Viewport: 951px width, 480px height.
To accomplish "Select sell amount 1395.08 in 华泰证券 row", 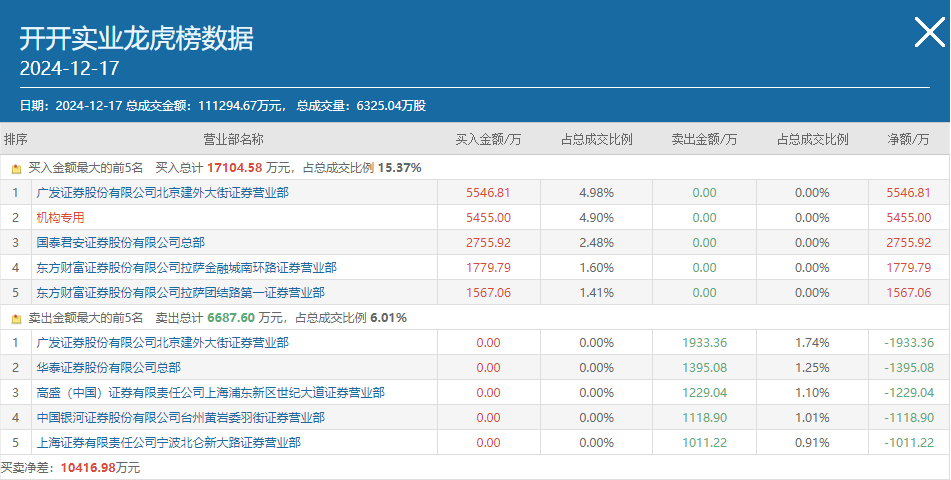I will 704,368.
